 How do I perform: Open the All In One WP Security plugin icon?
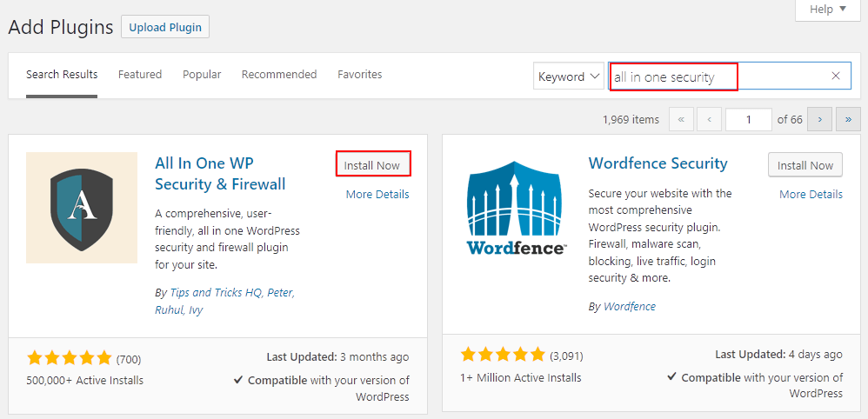pos(82,208)
